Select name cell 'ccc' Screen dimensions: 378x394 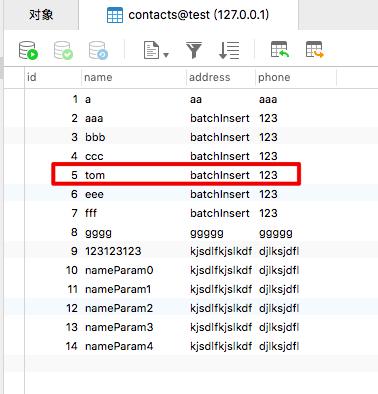click(x=94, y=156)
